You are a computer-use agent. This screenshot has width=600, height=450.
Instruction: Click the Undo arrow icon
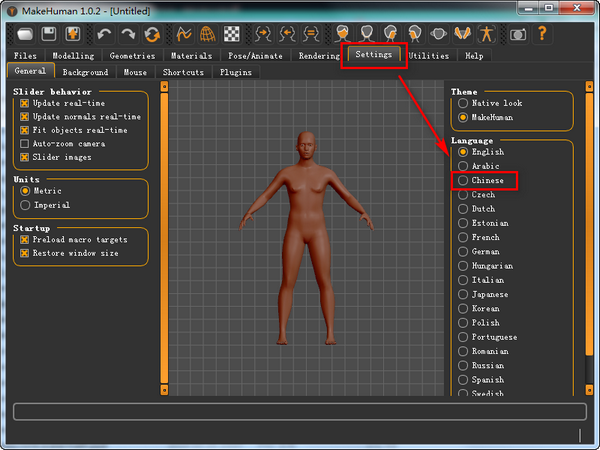click(104, 33)
